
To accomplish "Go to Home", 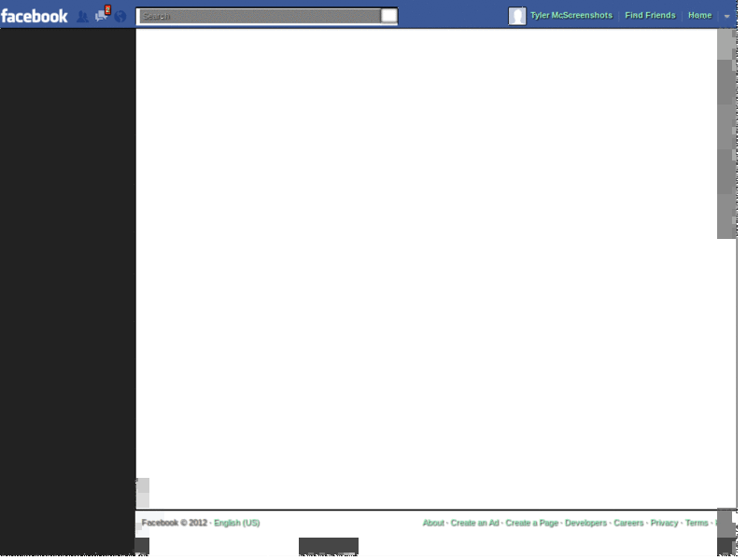I will click(698, 15).
